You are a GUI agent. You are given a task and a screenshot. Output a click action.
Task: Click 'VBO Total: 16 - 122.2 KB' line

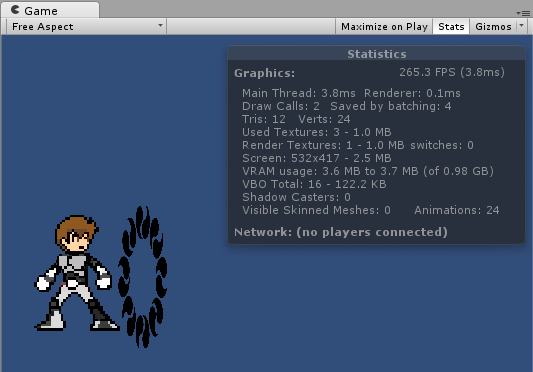(x=314, y=184)
